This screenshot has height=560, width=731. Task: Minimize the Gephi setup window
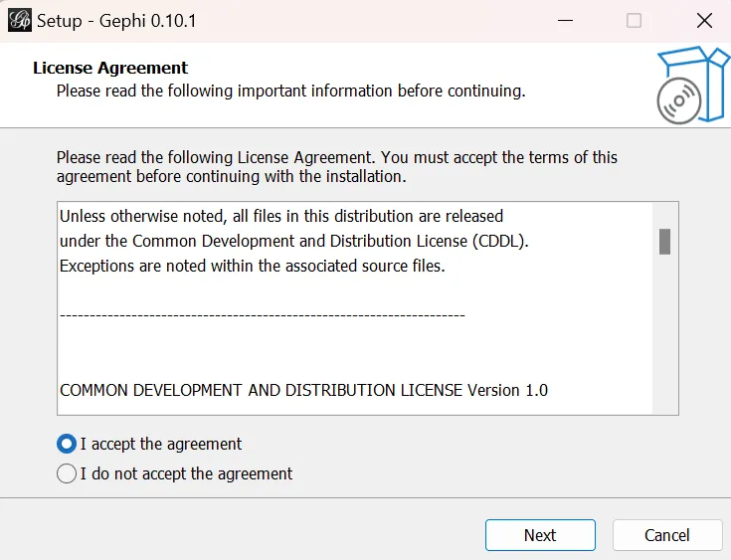click(x=565, y=20)
